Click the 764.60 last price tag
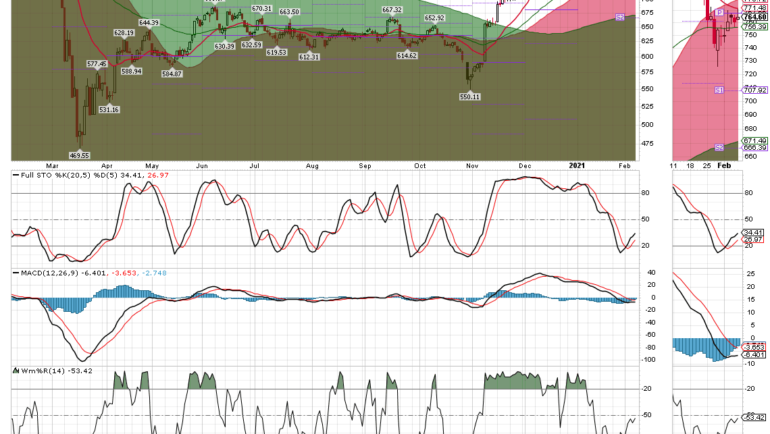Viewport: 770px width, 434px height. click(x=755, y=18)
